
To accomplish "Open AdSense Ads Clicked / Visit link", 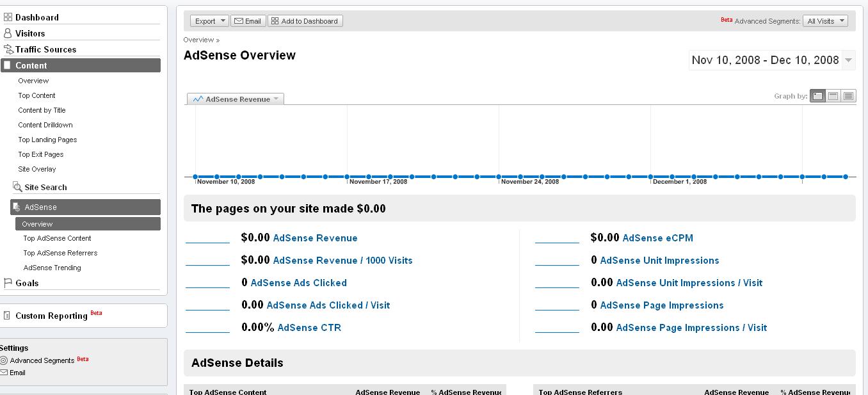I will point(328,305).
